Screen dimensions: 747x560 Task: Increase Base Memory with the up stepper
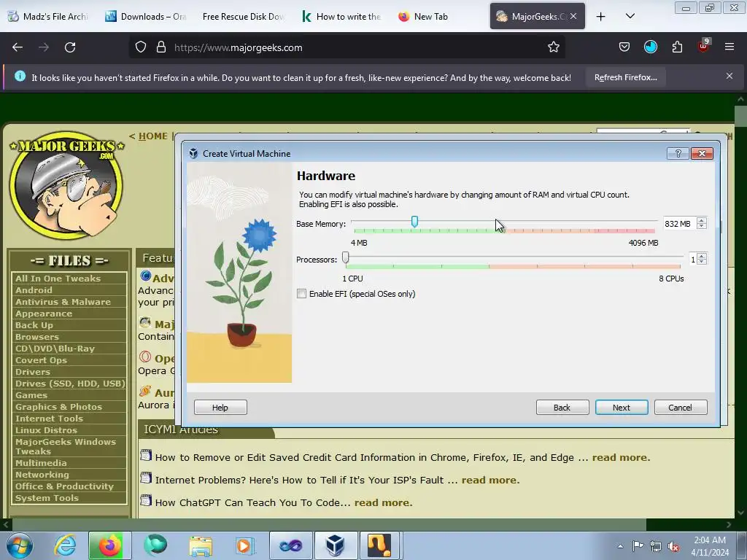(x=701, y=220)
